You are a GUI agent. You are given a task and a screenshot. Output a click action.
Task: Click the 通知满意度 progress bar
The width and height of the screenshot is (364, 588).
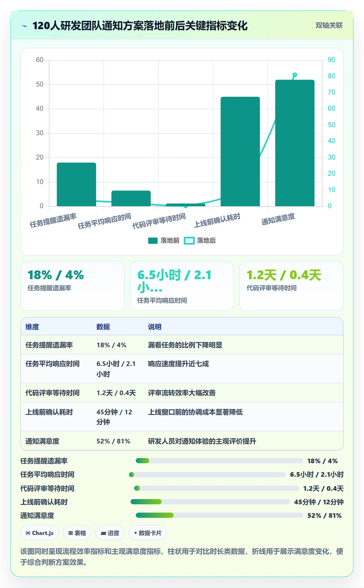pos(219,515)
